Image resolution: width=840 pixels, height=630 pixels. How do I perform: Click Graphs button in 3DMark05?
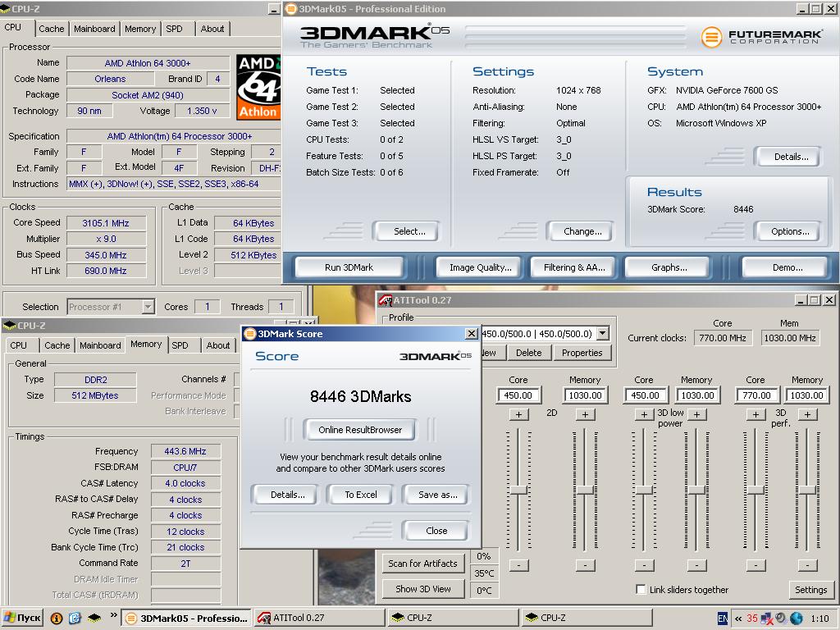point(669,267)
